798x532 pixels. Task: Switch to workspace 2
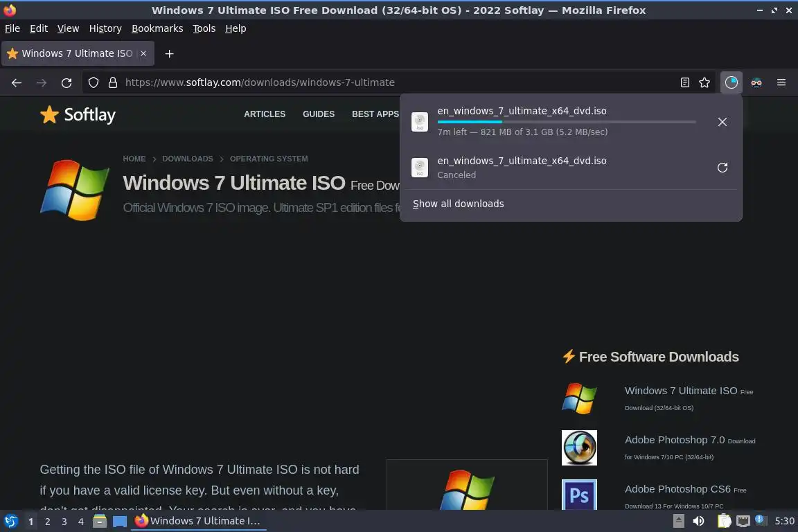pos(47,522)
